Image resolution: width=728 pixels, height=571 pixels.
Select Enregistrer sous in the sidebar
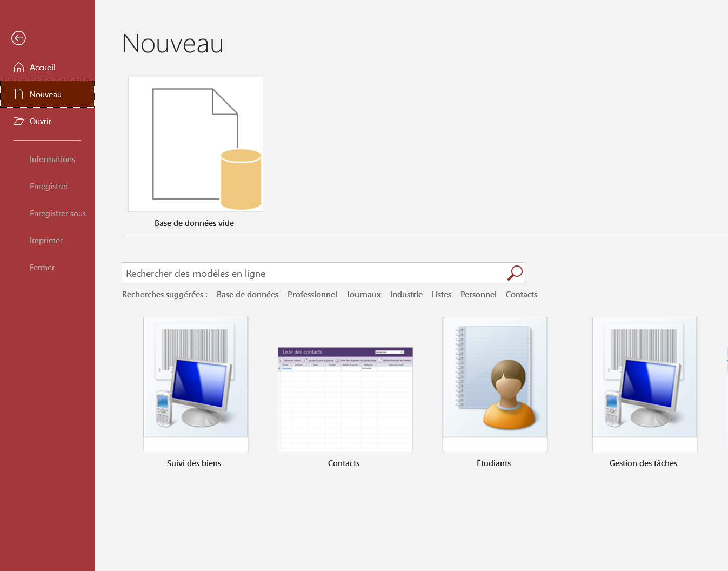pyautogui.click(x=58, y=214)
